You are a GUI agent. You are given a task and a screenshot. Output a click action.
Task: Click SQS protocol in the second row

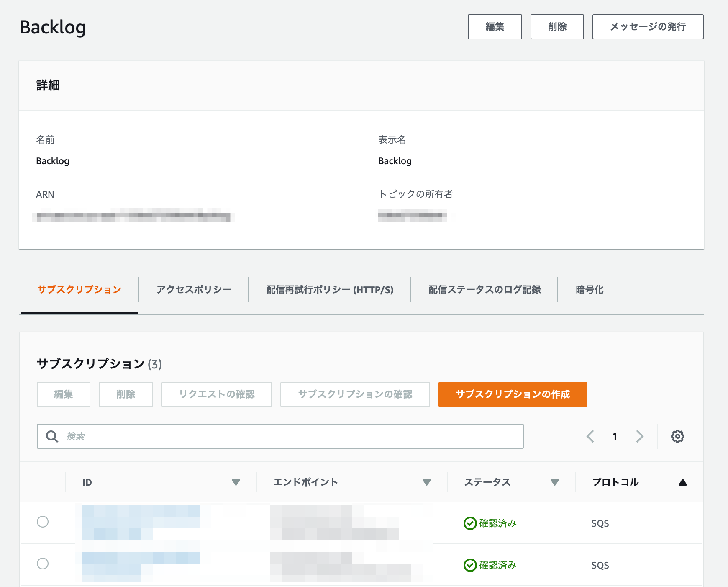click(600, 565)
